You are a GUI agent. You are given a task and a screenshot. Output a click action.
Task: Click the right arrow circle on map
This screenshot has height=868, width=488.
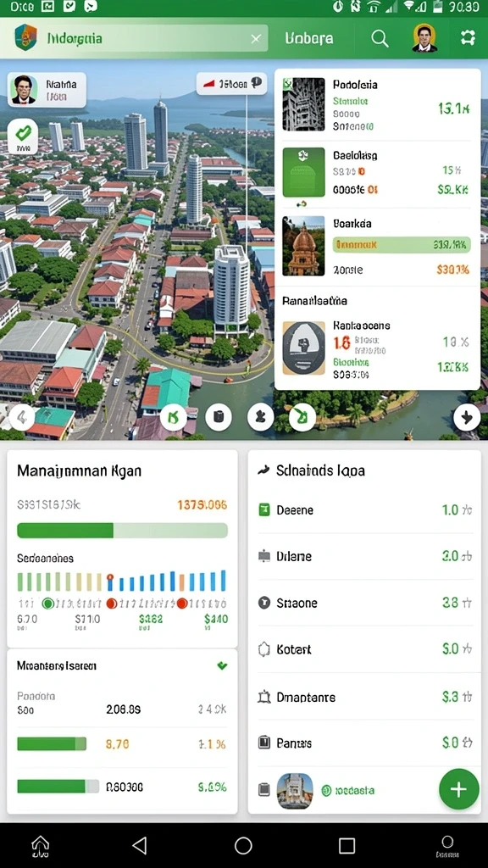pos(467,418)
